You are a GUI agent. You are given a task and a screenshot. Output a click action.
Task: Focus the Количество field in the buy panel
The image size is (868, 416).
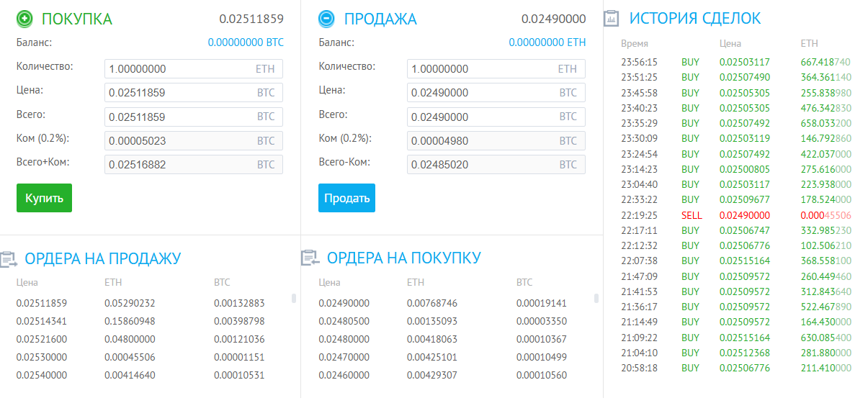tap(193, 68)
